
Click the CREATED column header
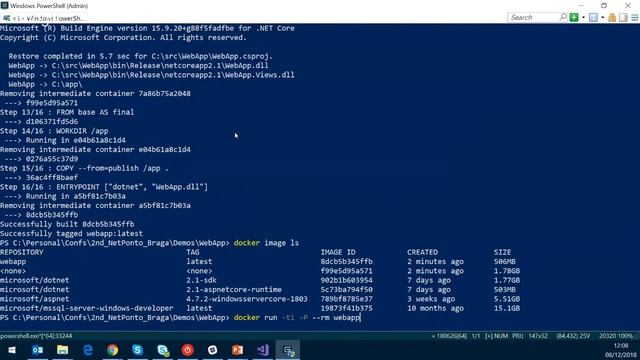click(x=422, y=252)
